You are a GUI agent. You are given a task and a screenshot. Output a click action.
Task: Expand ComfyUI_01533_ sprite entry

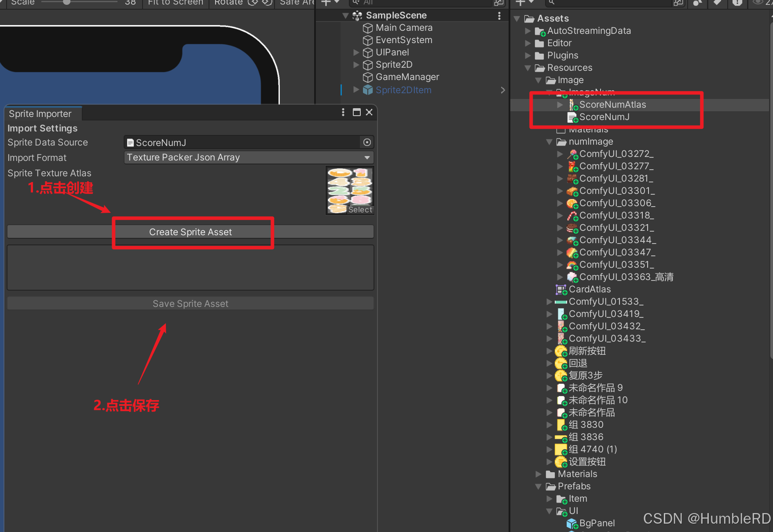[x=549, y=302]
